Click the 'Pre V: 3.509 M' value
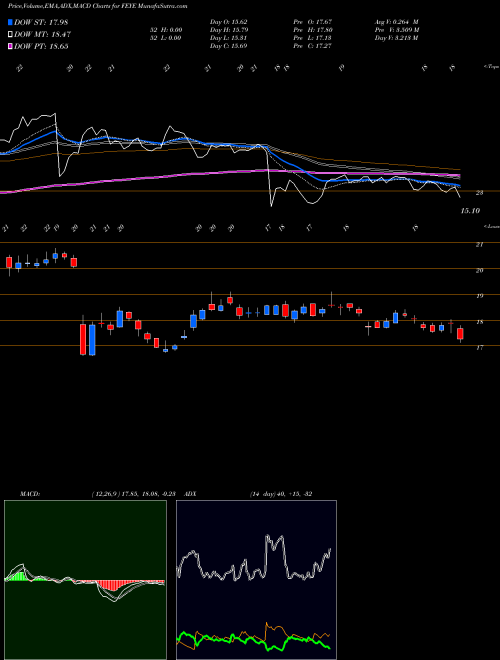 tap(396, 30)
